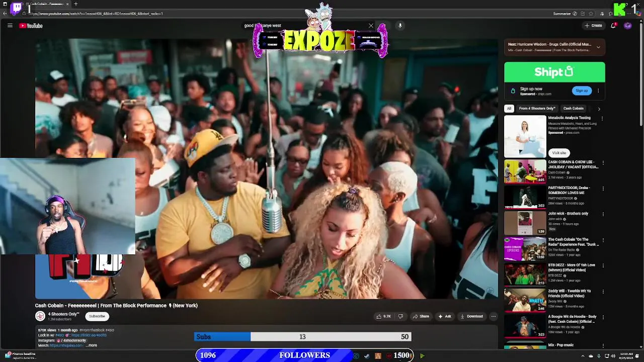
Task: Open BTB DEZZ More Of Yah Love title
Action: 571,267
